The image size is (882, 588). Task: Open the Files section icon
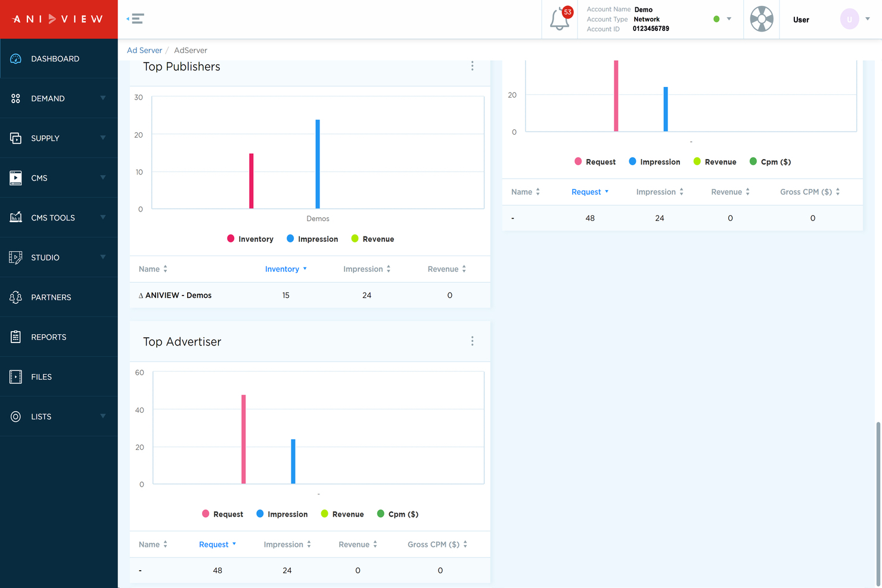15,377
